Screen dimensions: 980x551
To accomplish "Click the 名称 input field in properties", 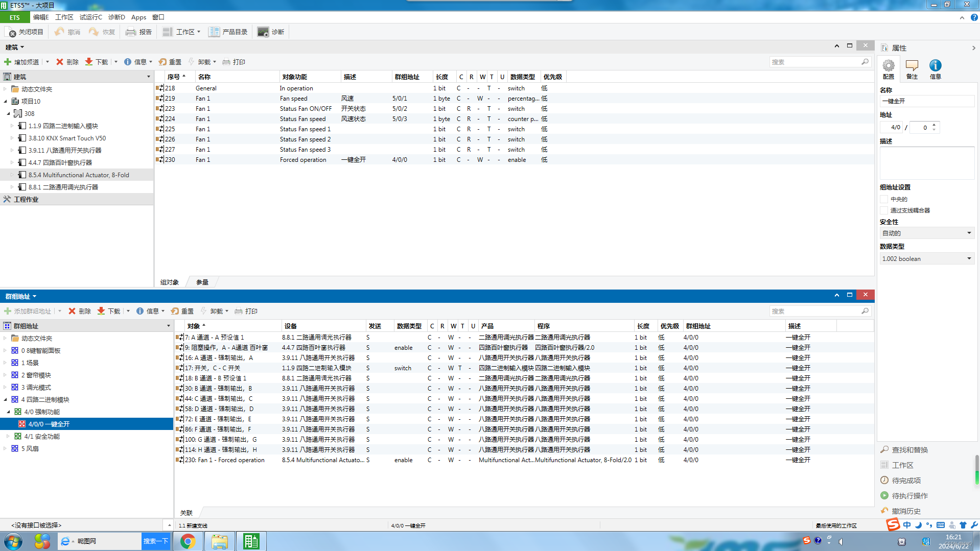I will (x=926, y=101).
